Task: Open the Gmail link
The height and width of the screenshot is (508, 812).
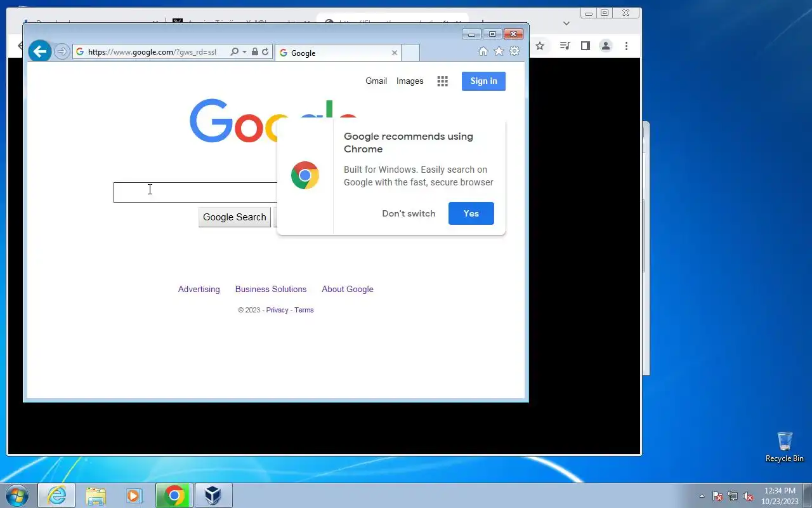Action: [x=376, y=81]
